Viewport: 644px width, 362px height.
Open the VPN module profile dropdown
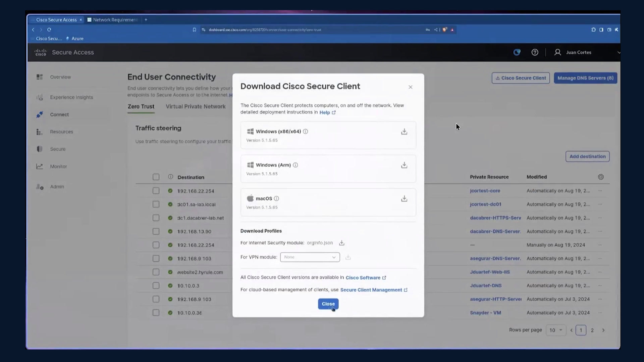pyautogui.click(x=310, y=257)
